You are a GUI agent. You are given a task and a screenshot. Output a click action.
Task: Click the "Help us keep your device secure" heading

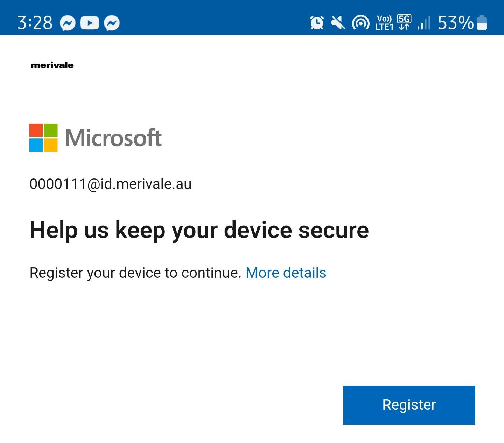point(199,230)
